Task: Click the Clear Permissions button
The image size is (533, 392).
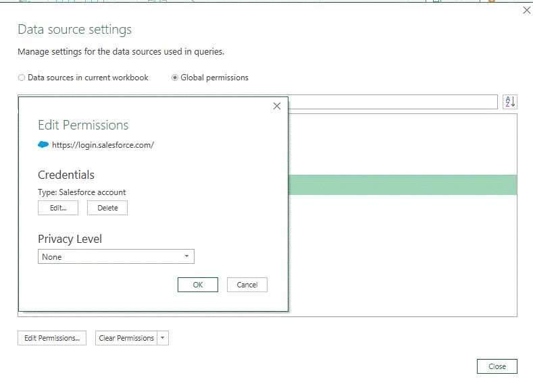Action: [x=126, y=338]
